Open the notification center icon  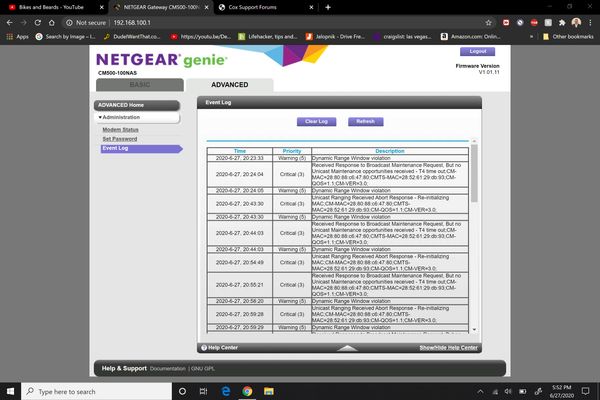click(x=585, y=391)
